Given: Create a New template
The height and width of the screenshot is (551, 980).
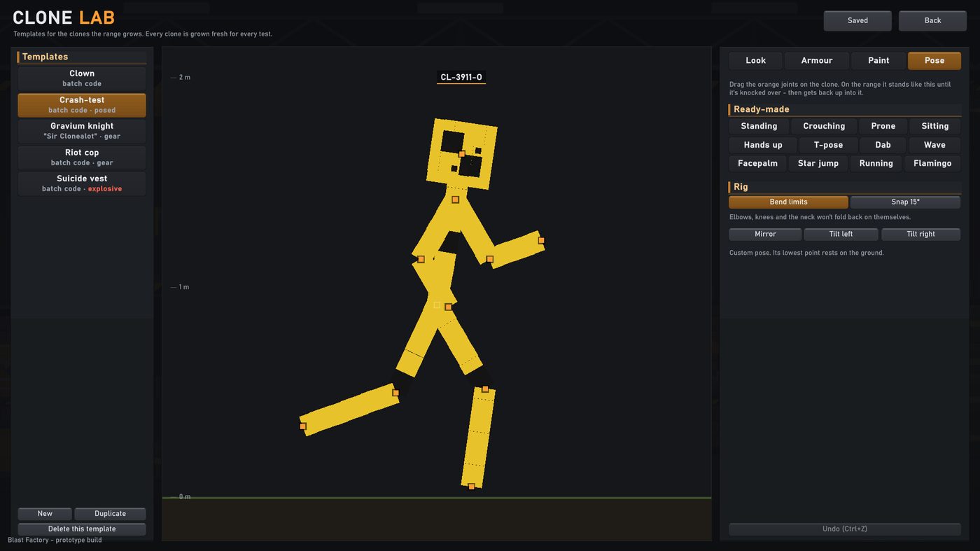Looking at the screenshot, I should (x=45, y=514).
